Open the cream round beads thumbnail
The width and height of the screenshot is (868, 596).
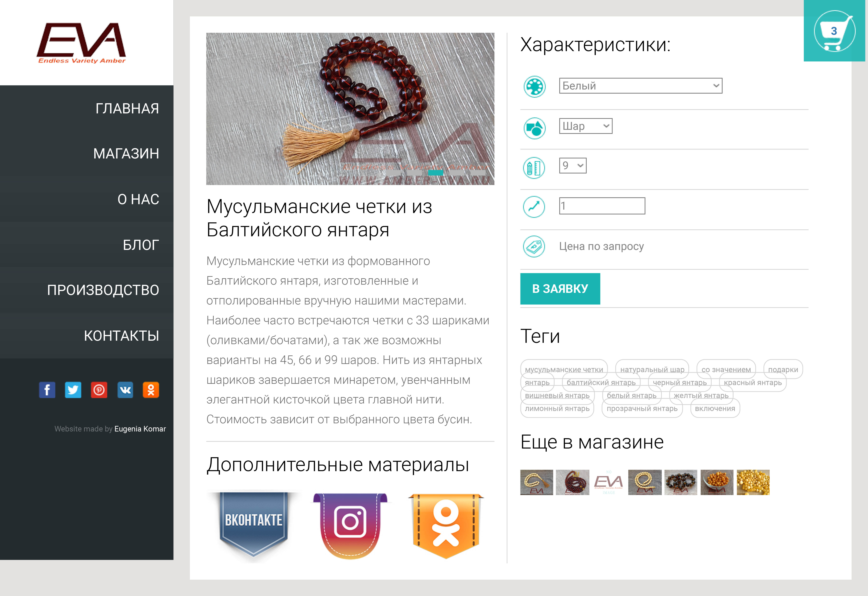[x=645, y=482]
